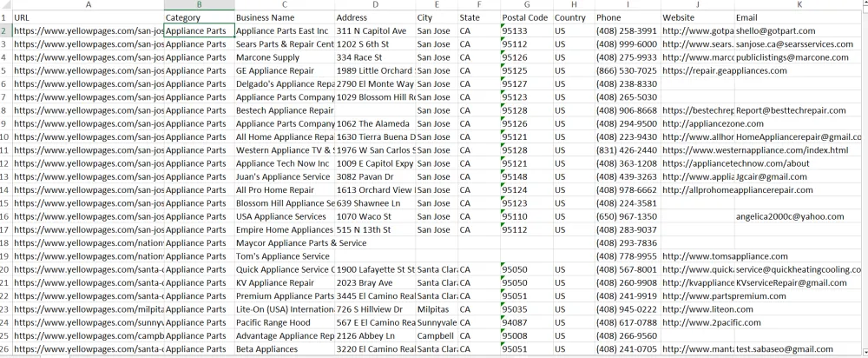Select email 'shello@gotpart.com'
The width and height of the screenshot is (868, 358).
[799, 31]
